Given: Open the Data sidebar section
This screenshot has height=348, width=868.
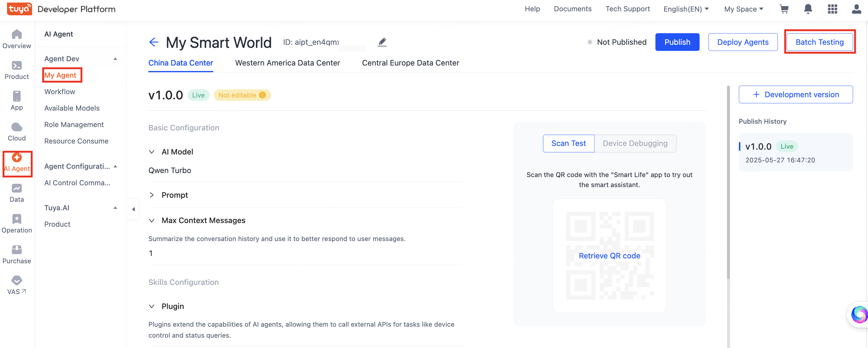Looking at the screenshot, I should click(16, 193).
